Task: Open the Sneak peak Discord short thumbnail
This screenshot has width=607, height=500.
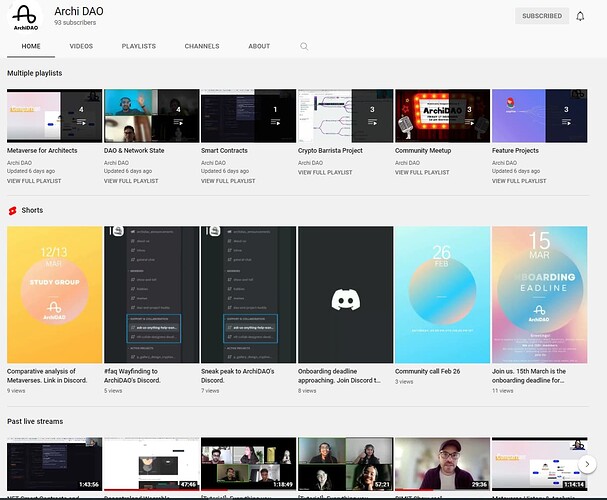Action: pos(249,295)
